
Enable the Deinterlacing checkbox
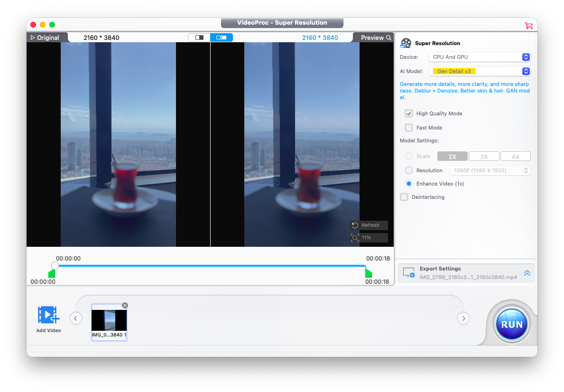tap(404, 197)
